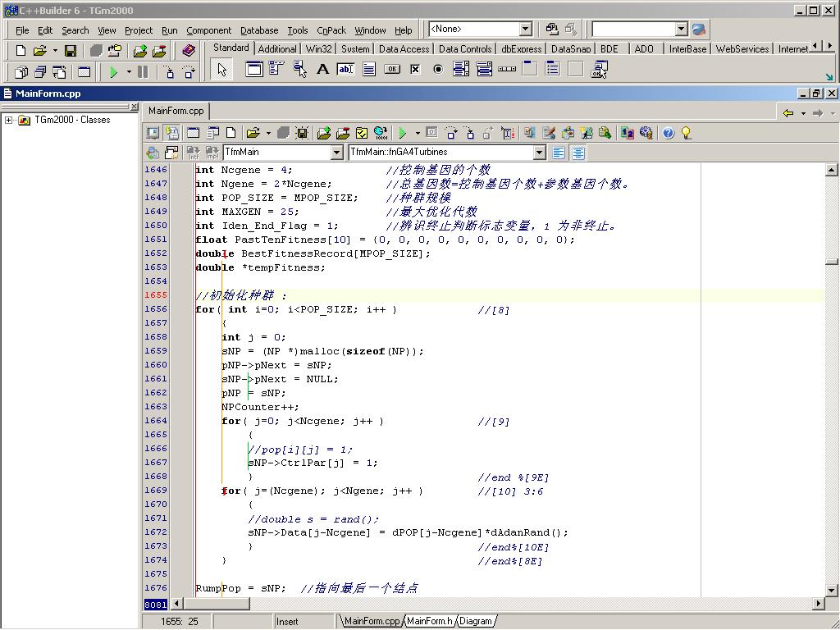Image resolution: width=840 pixels, height=630 pixels.
Task: Open the Project menu
Action: [x=139, y=30]
